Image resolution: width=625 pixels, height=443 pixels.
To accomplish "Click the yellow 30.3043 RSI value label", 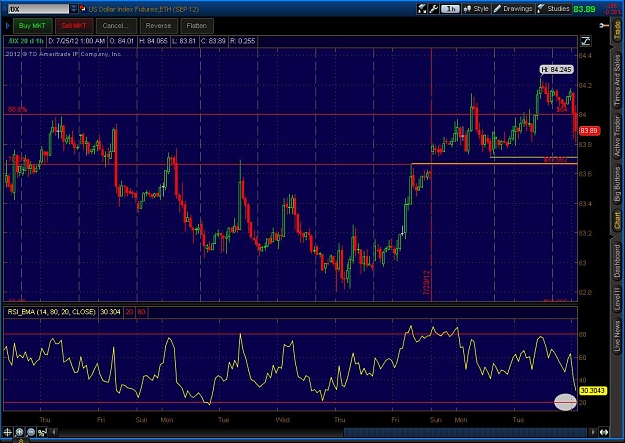I will pos(593,391).
